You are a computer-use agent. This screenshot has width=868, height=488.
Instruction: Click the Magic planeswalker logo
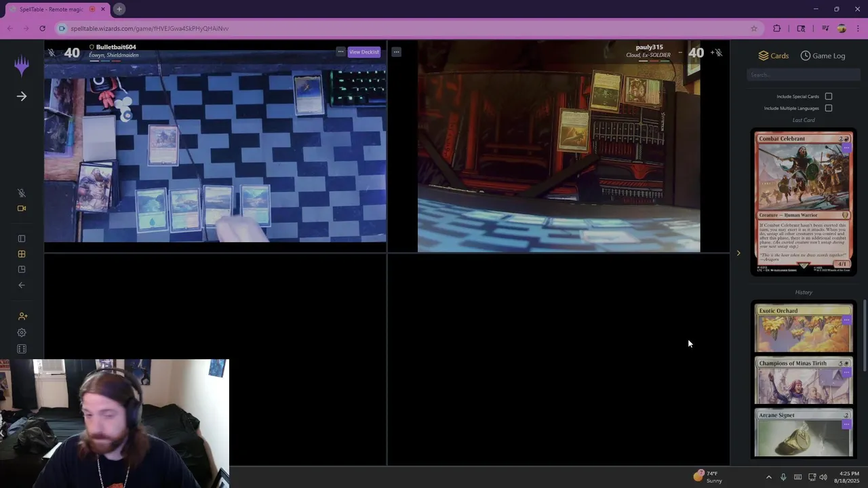tap(22, 65)
